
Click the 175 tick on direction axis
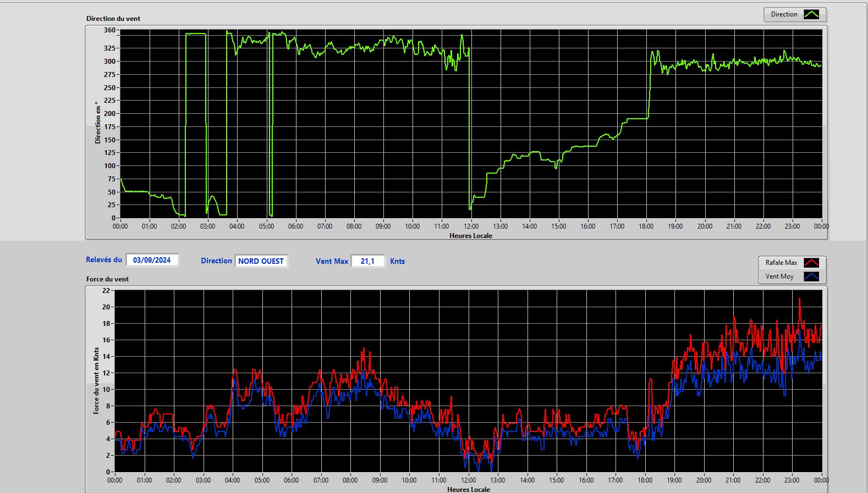click(109, 126)
